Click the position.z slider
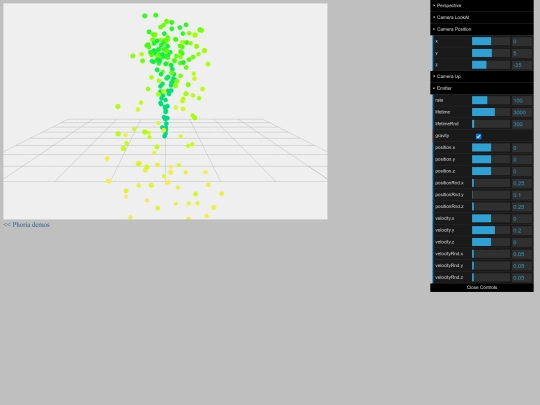 491,171
